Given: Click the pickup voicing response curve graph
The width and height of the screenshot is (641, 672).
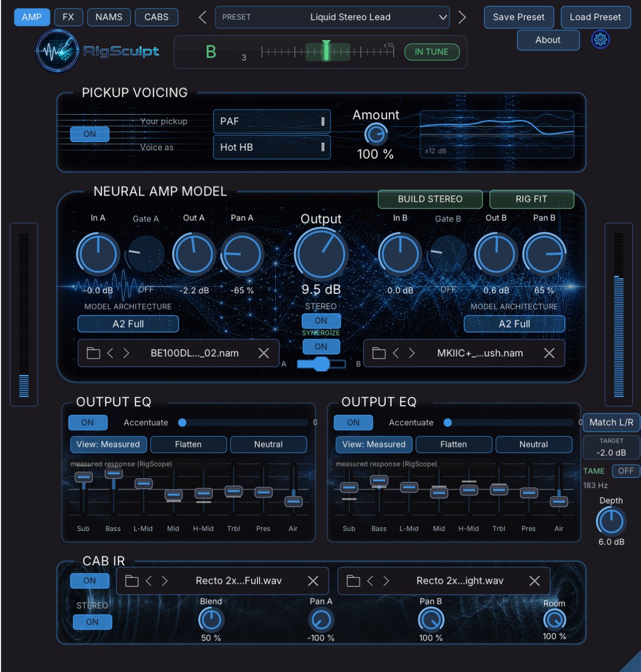Looking at the screenshot, I should [498, 135].
